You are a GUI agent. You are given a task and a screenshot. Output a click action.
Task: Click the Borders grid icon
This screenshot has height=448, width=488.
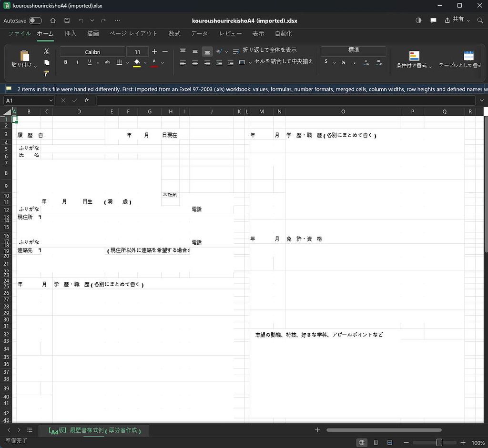(119, 62)
